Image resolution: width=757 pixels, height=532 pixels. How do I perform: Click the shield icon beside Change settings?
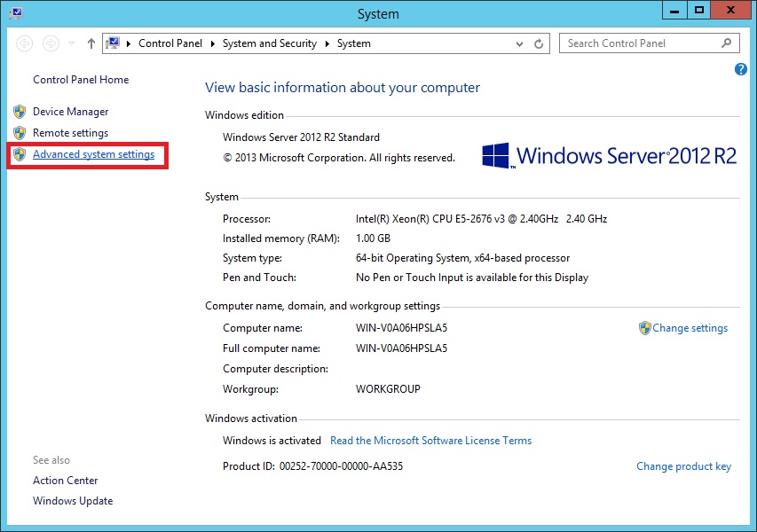pyautogui.click(x=644, y=328)
